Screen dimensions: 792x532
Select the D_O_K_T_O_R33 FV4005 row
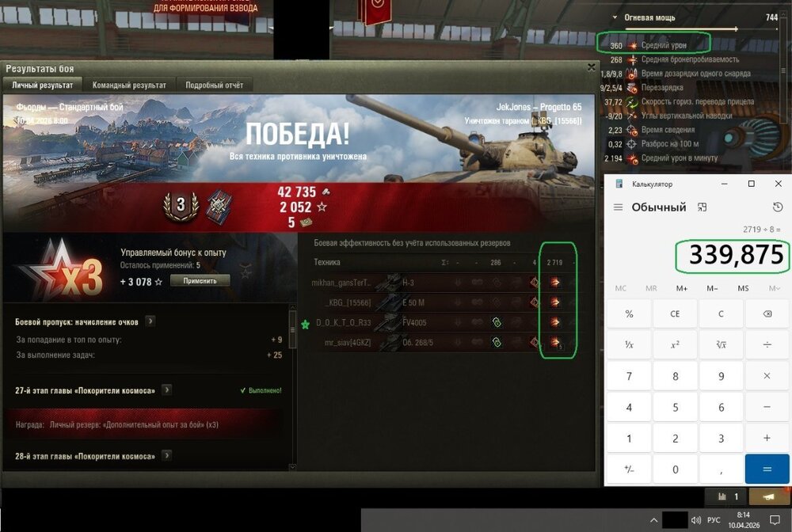443,322
